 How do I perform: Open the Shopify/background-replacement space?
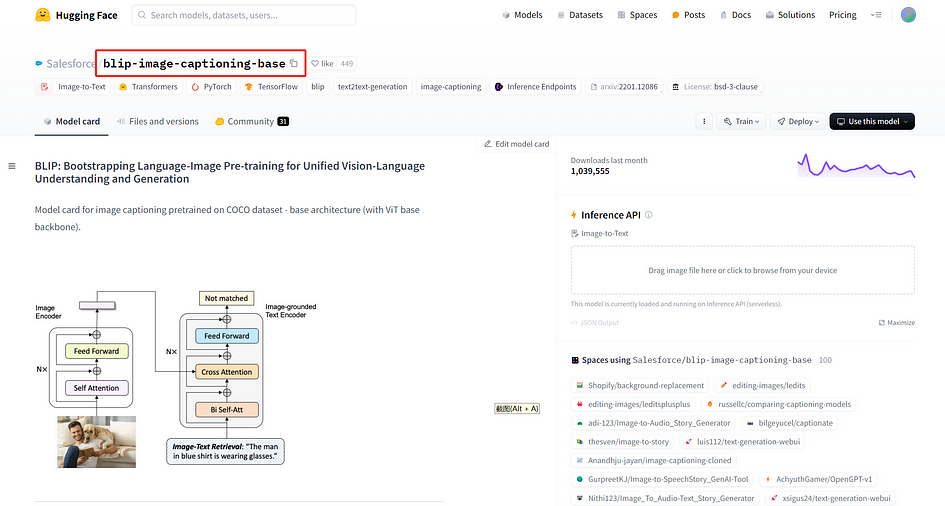pyautogui.click(x=640, y=386)
